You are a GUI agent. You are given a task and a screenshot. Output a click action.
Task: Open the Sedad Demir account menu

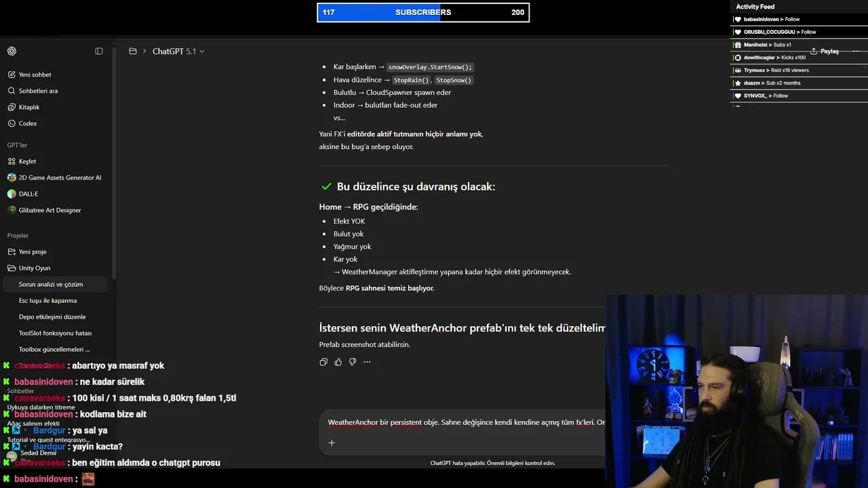tap(38, 453)
